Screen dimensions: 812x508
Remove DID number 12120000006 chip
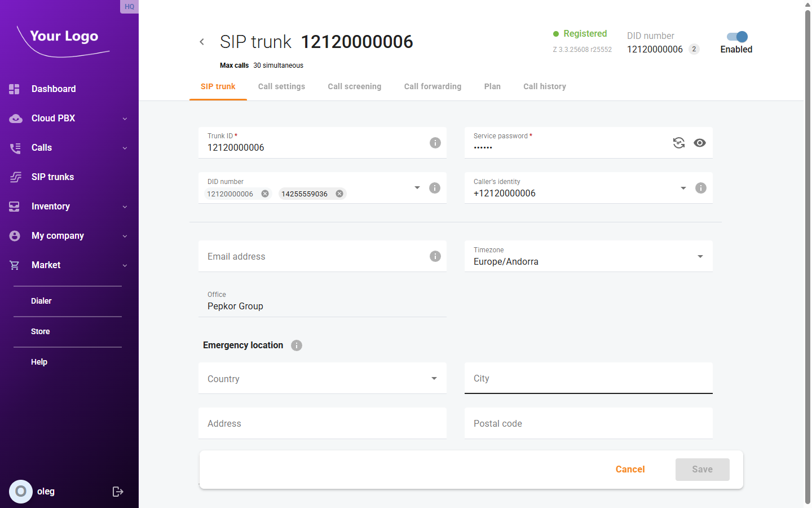point(265,194)
